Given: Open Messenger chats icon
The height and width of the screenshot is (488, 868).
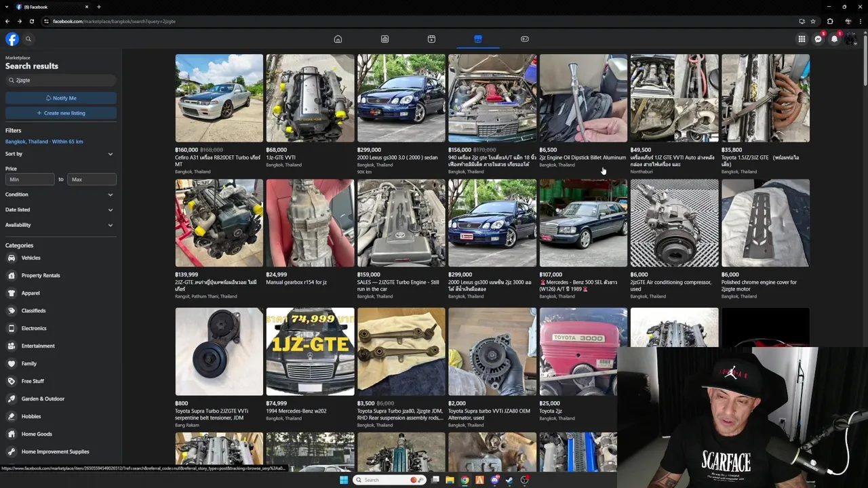Looking at the screenshot, I should tap(818, 39).
